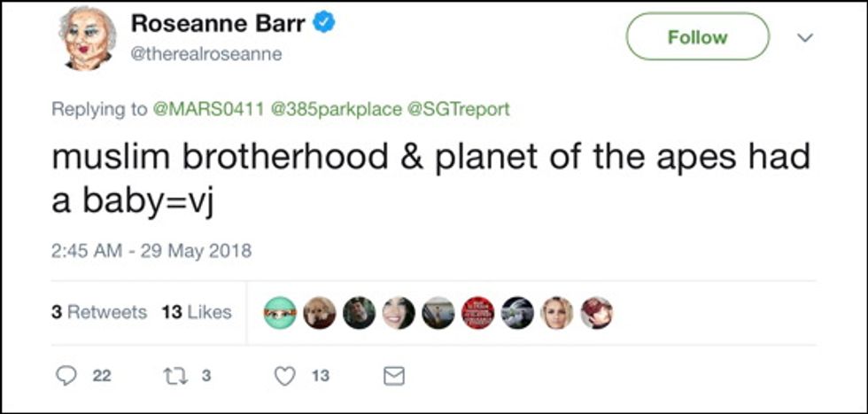Viewport: 868px width, 414px height.
Task: Follow the Roseanne Barr account
Action: tap(697, 37)
